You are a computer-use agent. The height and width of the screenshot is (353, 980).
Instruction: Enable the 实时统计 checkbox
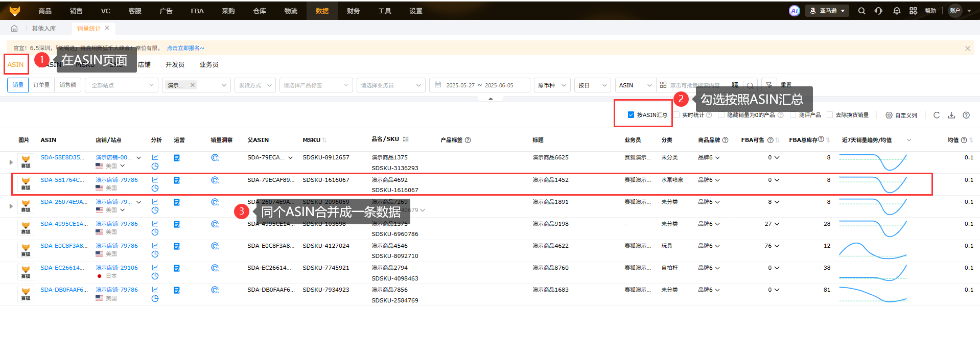pos(676,115)
